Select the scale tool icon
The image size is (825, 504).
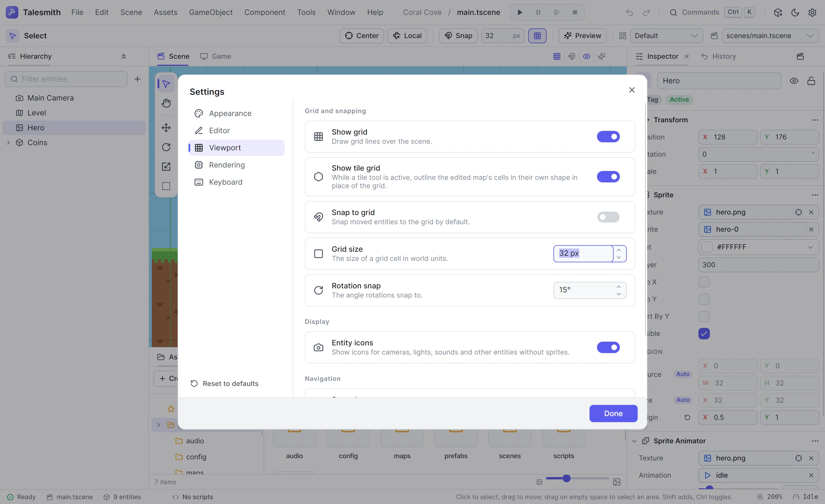coord(166,166)
